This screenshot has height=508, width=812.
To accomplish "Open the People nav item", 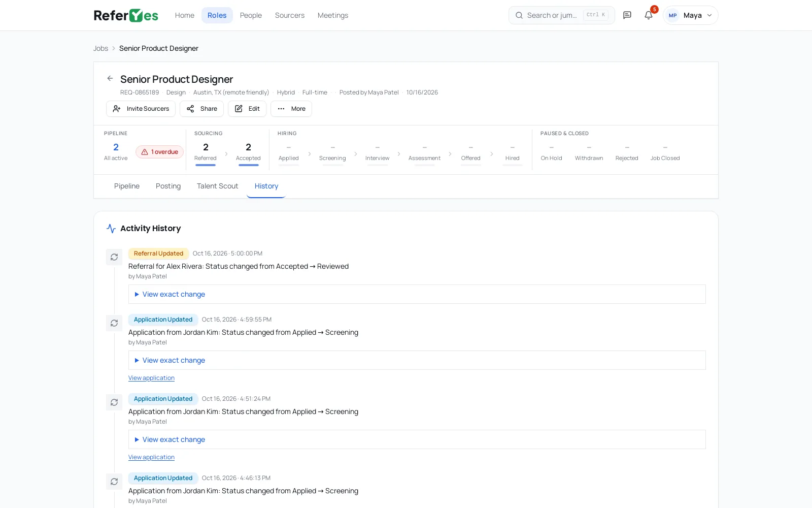I will coord(251,15).
